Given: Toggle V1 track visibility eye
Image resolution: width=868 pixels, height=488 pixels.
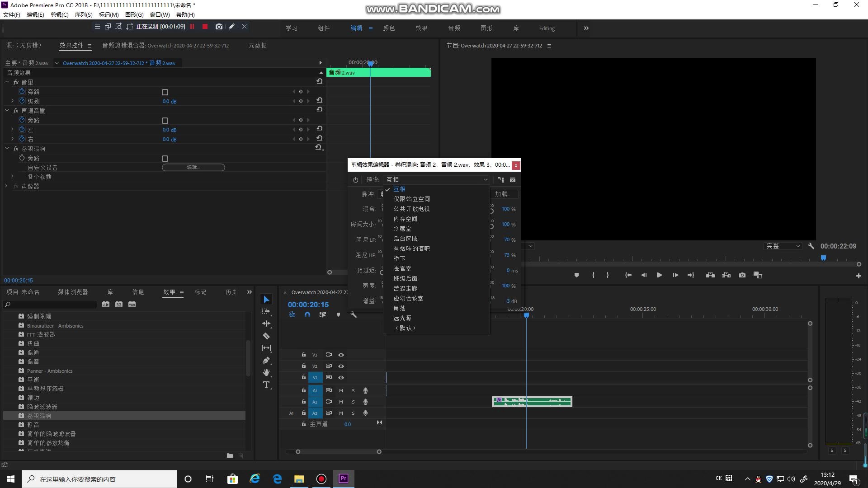Looking at the screenshot, I should pyautogui.click(x=341, y=378).
